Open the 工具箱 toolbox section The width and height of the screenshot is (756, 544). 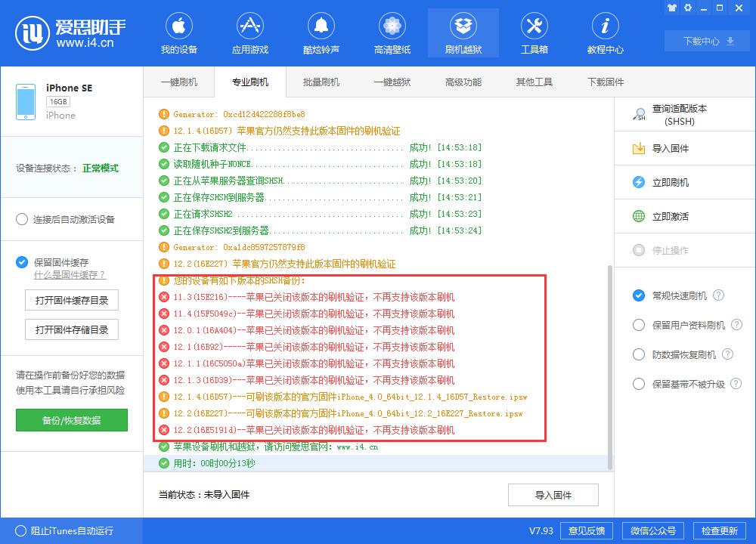click(534, 32)
